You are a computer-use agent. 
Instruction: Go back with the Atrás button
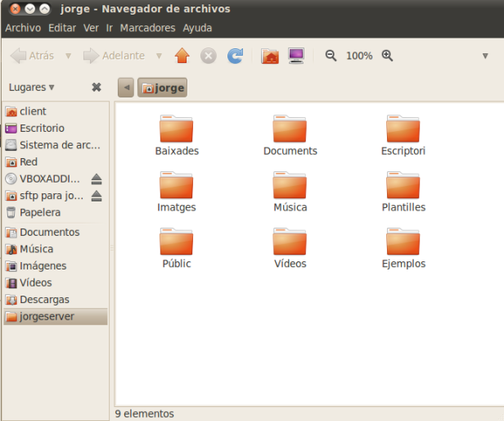(x=32, y=56)
